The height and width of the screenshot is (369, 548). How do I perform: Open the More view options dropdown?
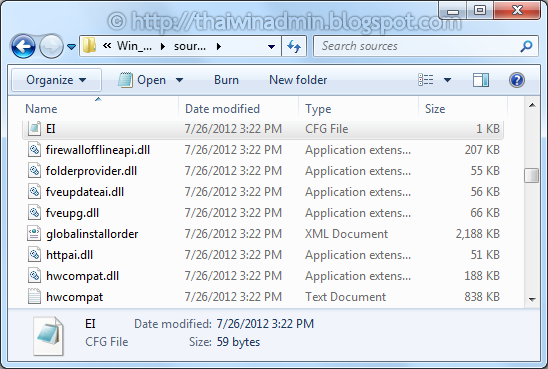(447, 80)
